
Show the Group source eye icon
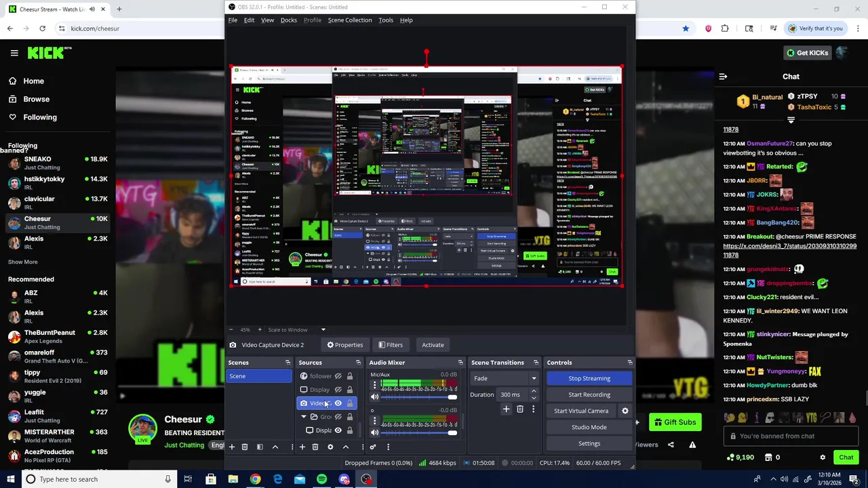[338, 417]
